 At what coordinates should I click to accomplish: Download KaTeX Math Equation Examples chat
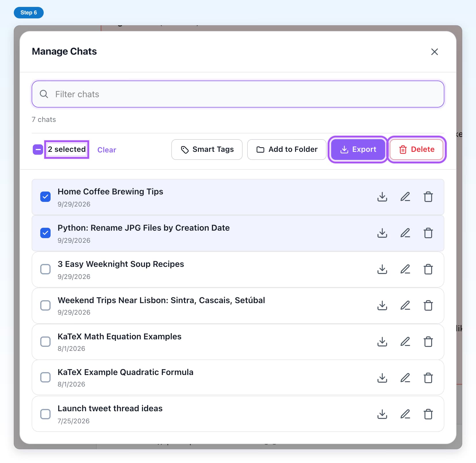coord(382,342)
